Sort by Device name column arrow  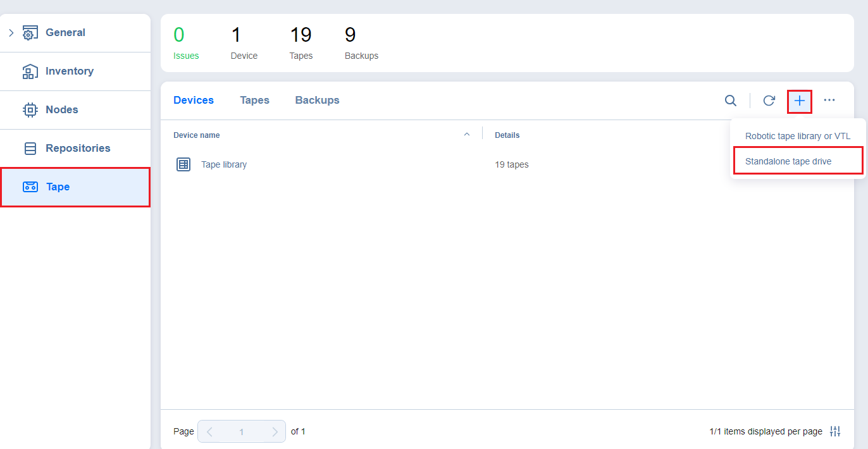tap(467, 135)
